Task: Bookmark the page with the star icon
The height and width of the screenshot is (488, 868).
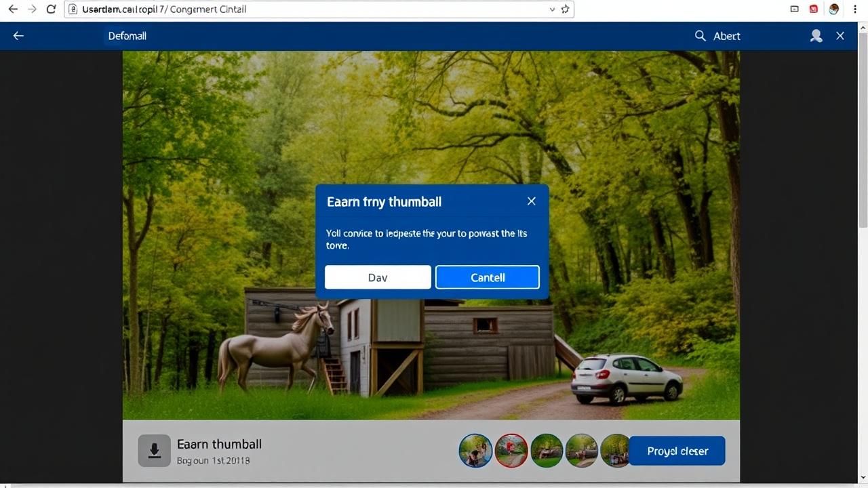Action: pos(565,9)
